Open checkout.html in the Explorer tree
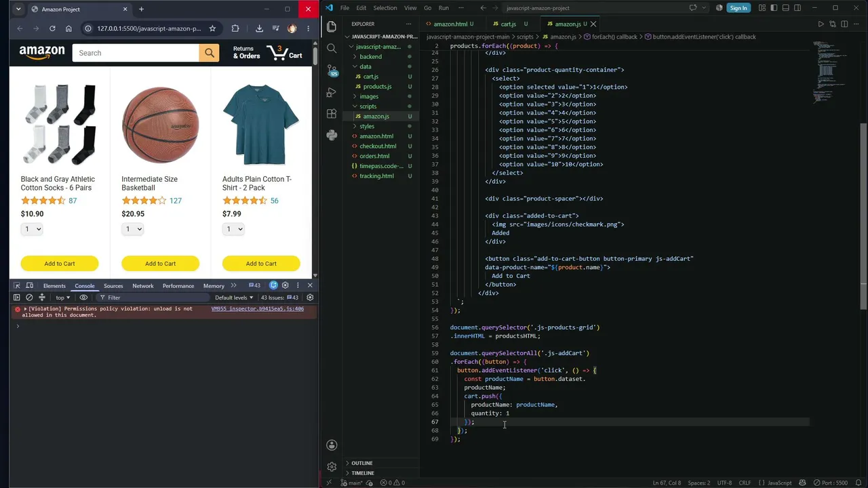 pyautogui.click(x=378, y=146)
